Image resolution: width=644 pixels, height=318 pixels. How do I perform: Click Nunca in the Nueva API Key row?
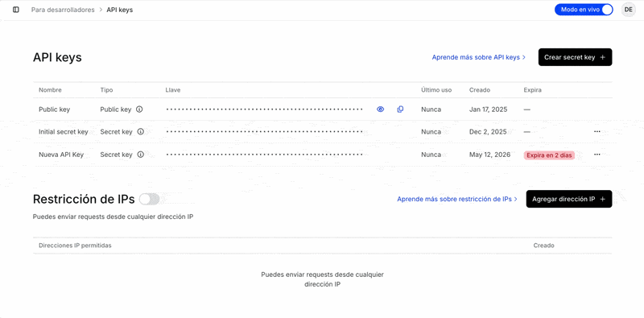pyautogui.click(x=431, y=155)
